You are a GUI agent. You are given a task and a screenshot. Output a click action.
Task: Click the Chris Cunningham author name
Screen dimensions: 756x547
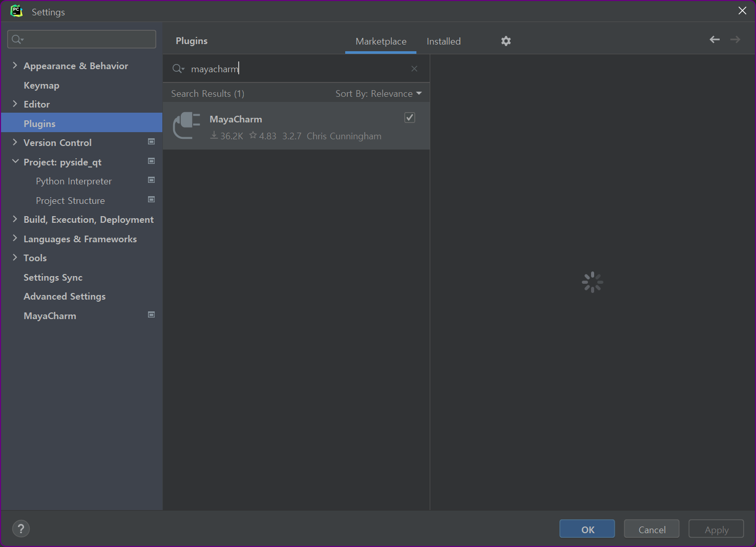coord(344,136)
